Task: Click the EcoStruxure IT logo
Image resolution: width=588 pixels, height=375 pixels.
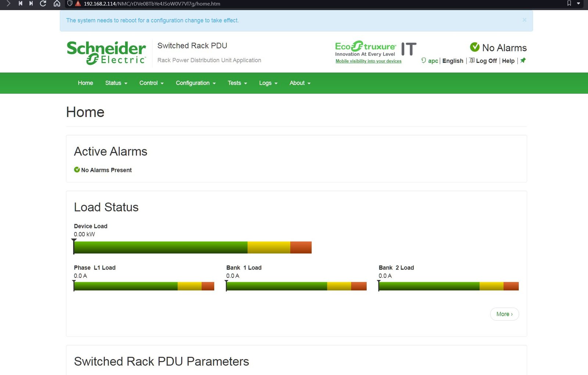Action: [376, 49]
